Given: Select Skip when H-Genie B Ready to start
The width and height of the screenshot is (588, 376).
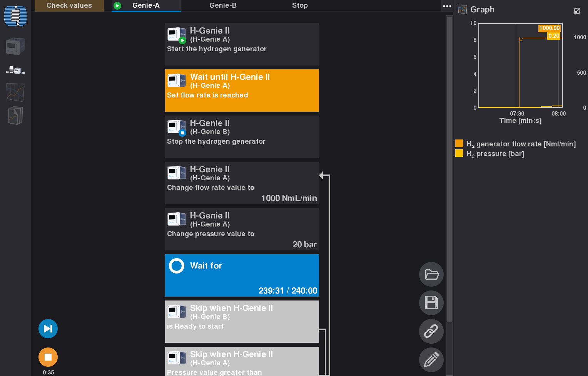Looking at the screenshot, I should pyautogui.click(x=242, y=322).
